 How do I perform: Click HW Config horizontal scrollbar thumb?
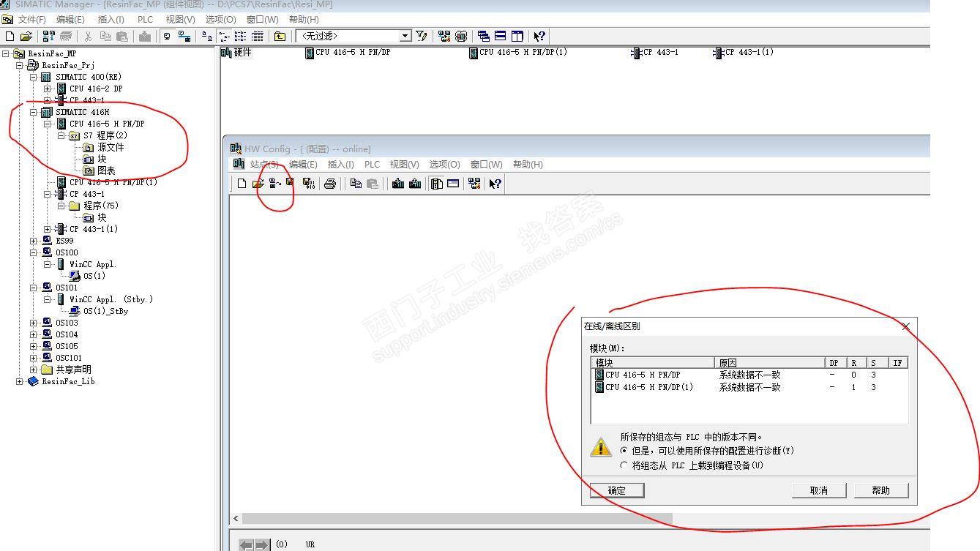coord(457,518)
